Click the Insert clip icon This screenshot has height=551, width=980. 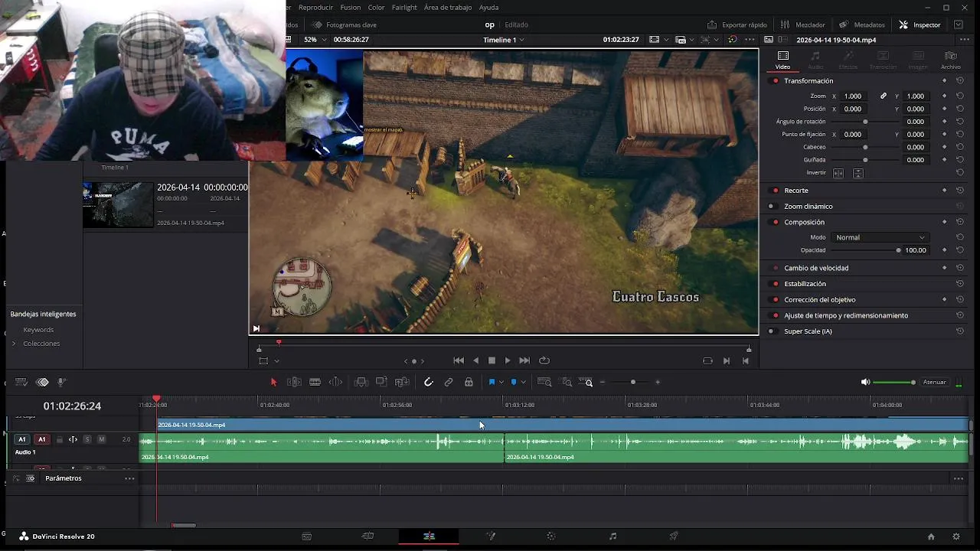(361, 382)
